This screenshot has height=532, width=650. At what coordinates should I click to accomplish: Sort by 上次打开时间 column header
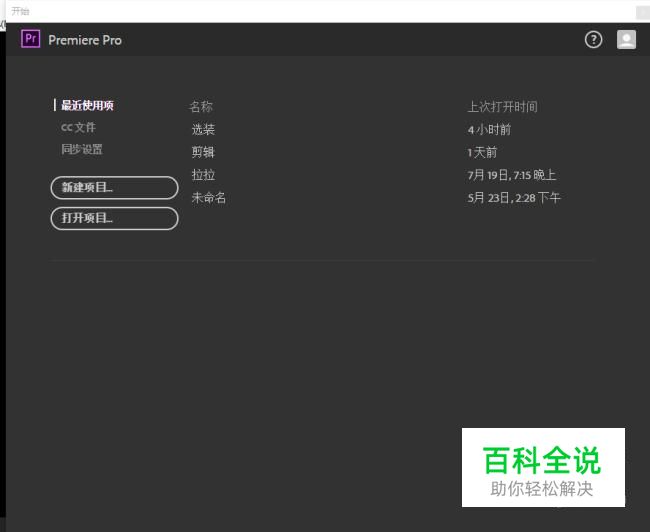pos(502,107)
